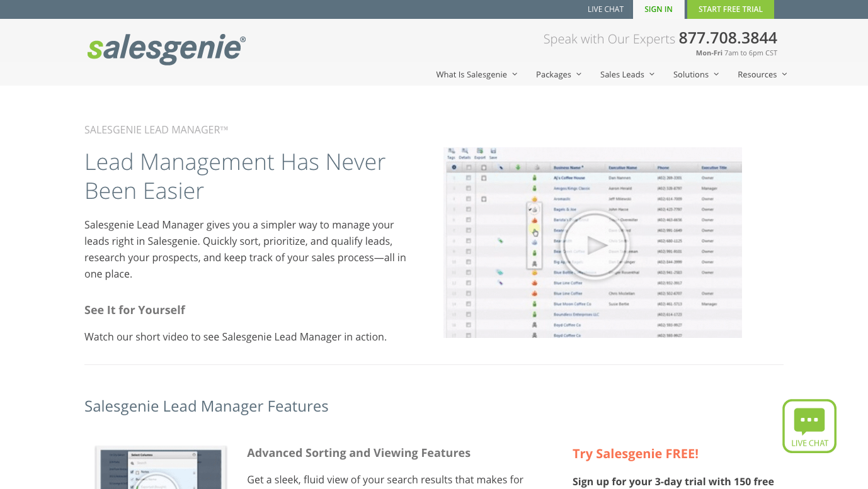Expand the chevron next to Sales Leads
868x489 pixels.
pyautogui.click(x=652, y=74)
